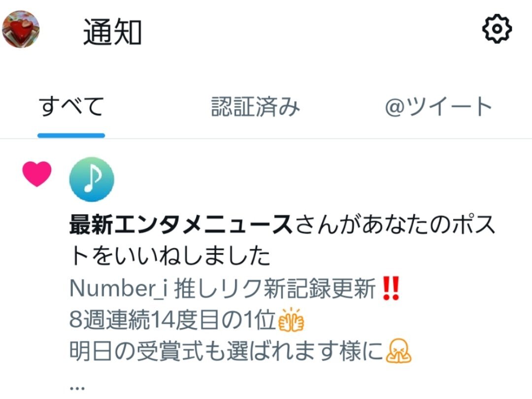Switch to the すべて tab

pyautogui.click(x=71, y=106)
